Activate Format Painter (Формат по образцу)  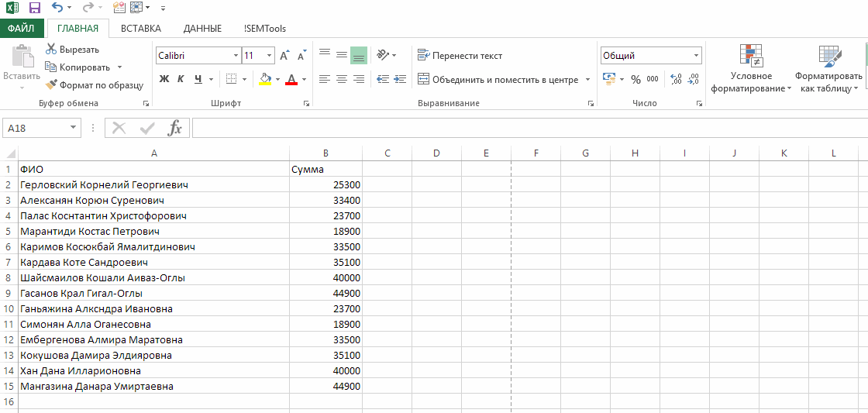pyautogui.click(x=94, y=85)
